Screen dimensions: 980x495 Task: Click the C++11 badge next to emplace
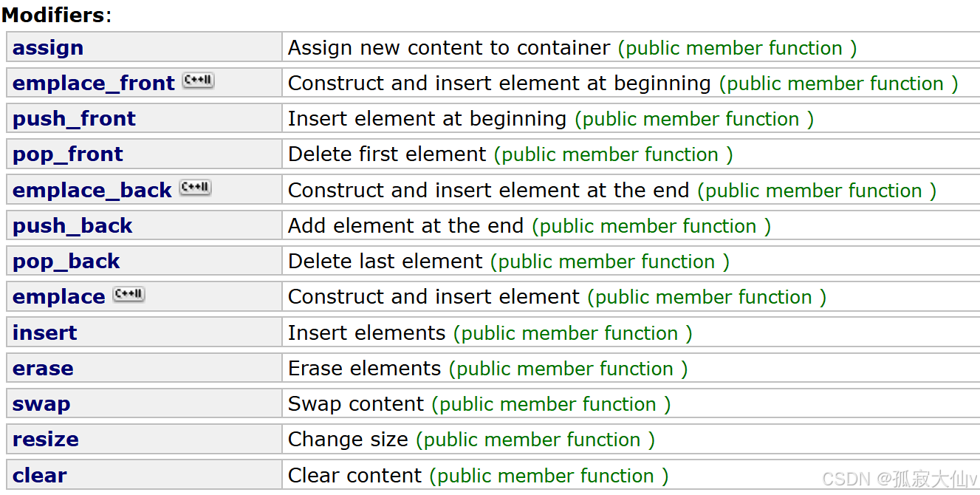click(x=129, y=295)
